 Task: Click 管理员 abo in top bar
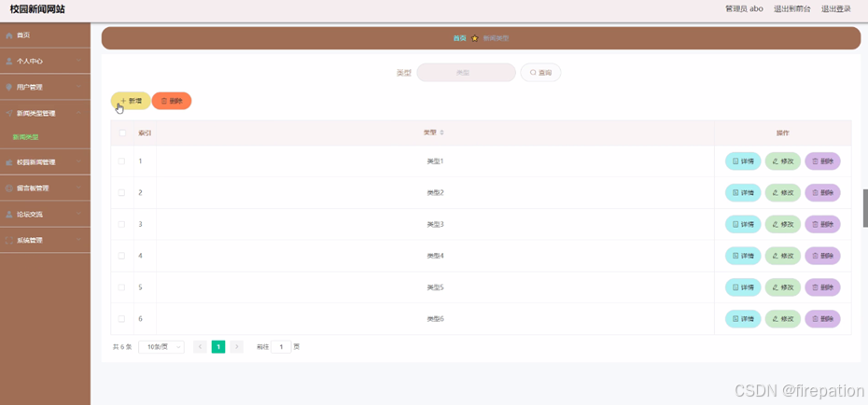744,8
